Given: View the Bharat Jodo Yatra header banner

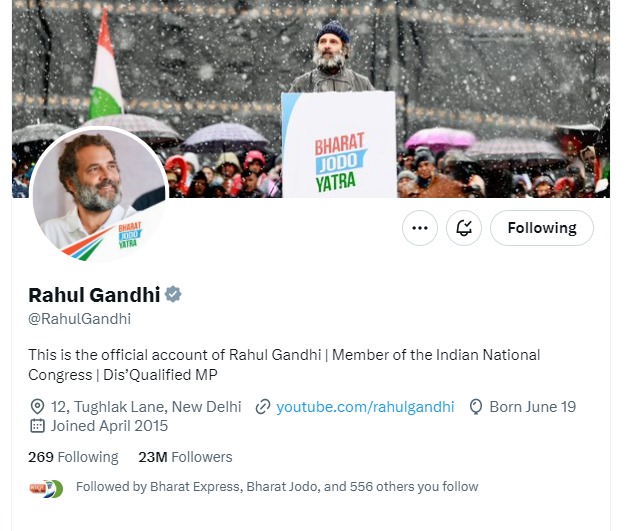Looking at the screenshot, I should (311, 99).
